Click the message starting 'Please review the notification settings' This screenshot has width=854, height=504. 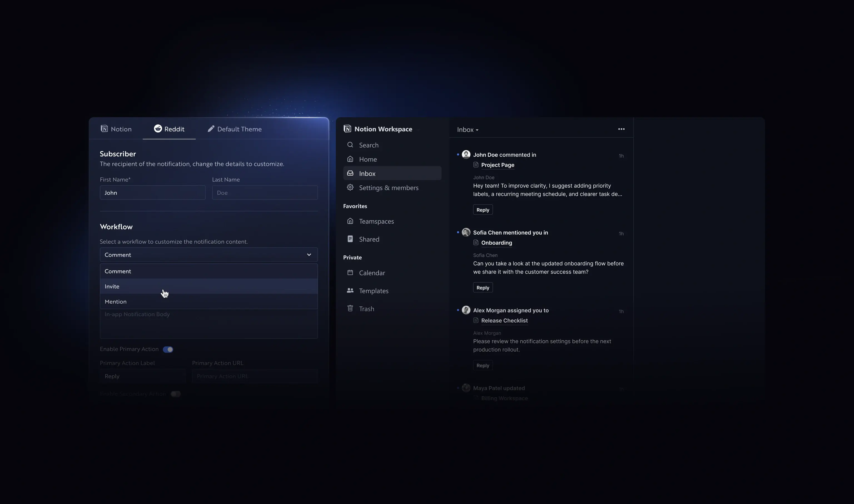pos(542,345)
